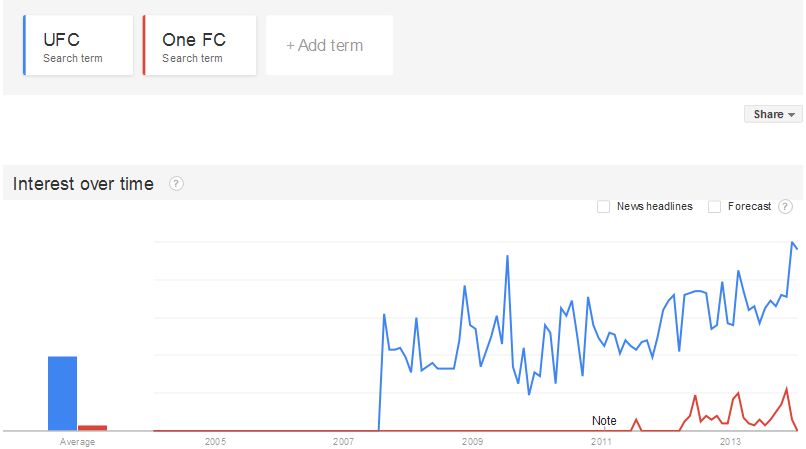Click the 2009 year label on the axis
The height and width of the screenshot is (449, 806).
(472, 441)
